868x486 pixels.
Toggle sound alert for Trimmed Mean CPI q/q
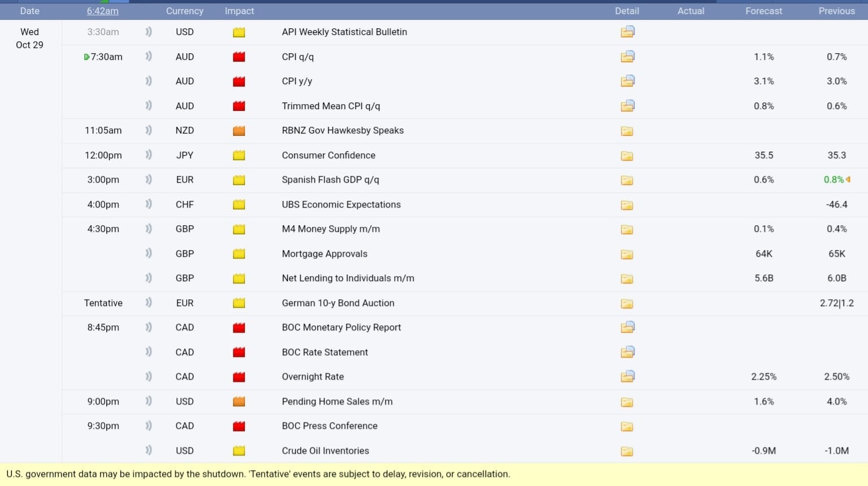click(x=149, y=106)
